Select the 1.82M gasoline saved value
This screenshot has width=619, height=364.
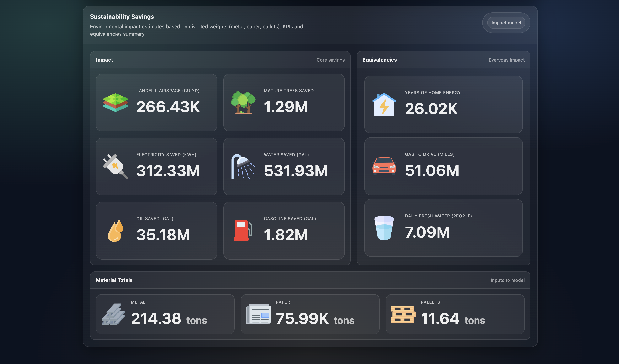coord(286,235)
